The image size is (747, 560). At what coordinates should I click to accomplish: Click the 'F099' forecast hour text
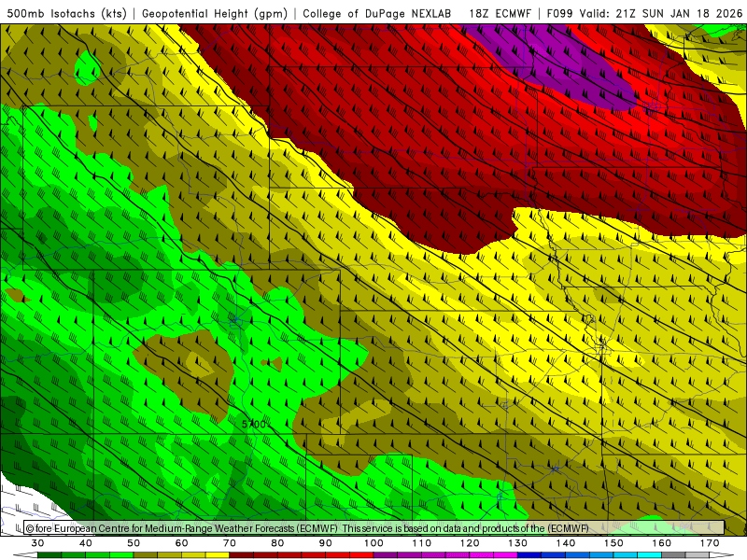[x=560, y=13]
